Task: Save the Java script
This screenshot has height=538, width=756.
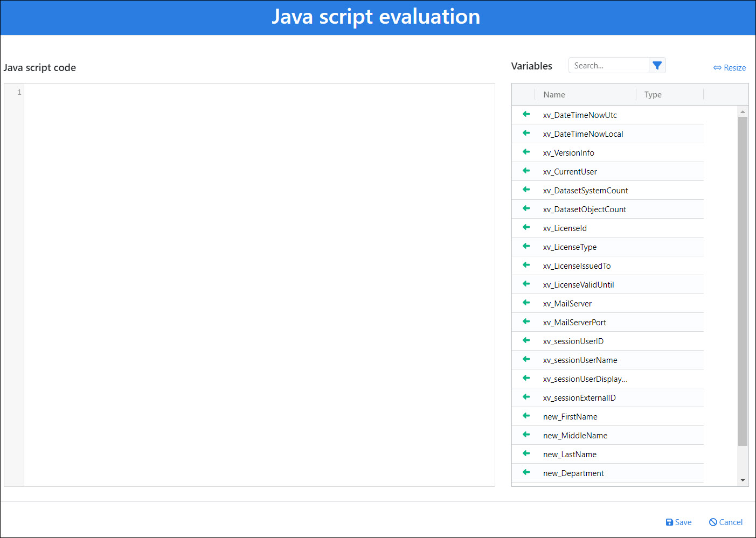Action: coord(678,522)
